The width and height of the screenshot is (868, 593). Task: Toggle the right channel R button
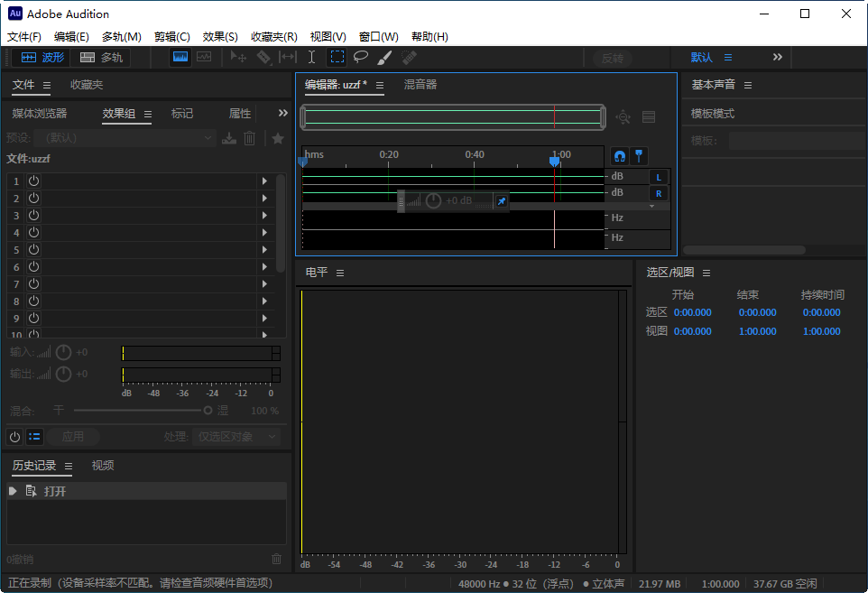pyautogui.click(x=658, y=194)
